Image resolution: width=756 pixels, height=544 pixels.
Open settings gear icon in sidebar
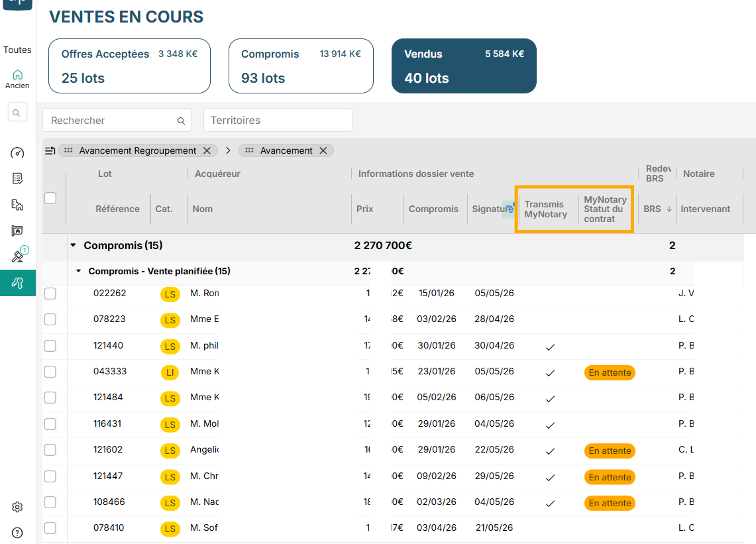[x=18, y=507]
